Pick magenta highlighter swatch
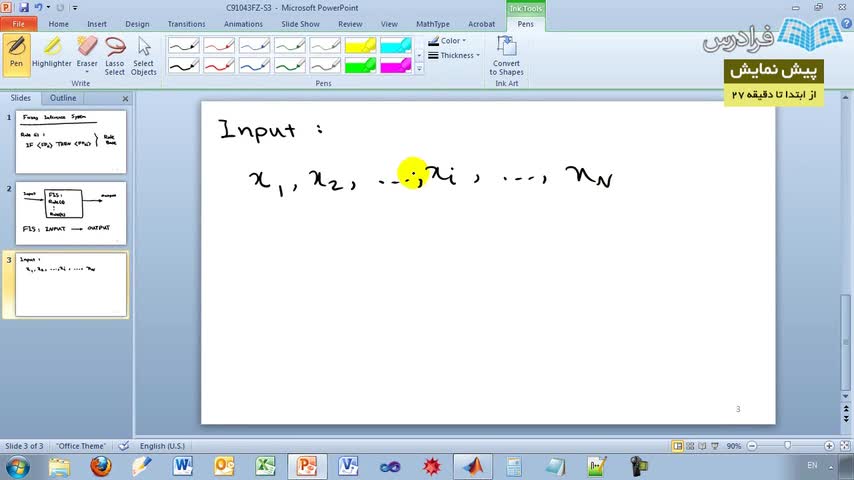854x480 pixels. [396, 65]
